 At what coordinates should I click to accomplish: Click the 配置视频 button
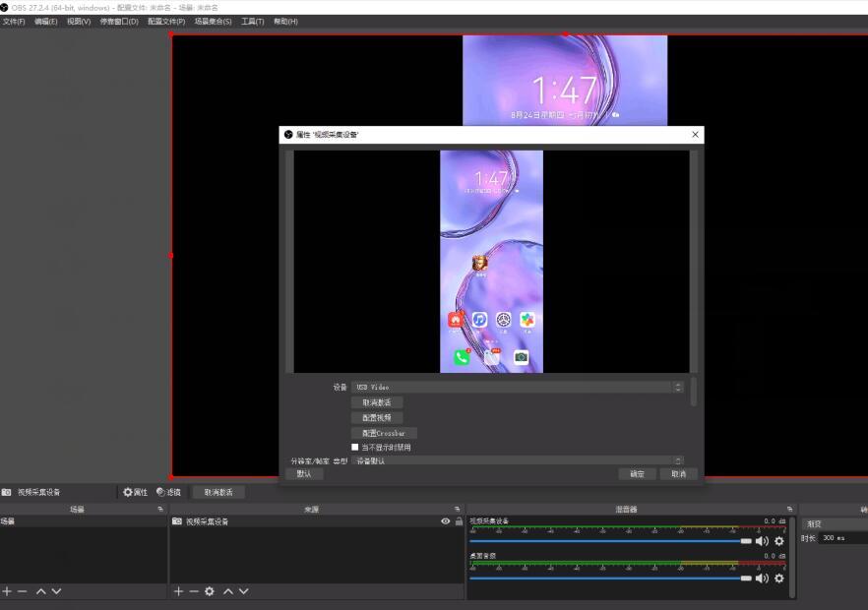click(377, 418)
